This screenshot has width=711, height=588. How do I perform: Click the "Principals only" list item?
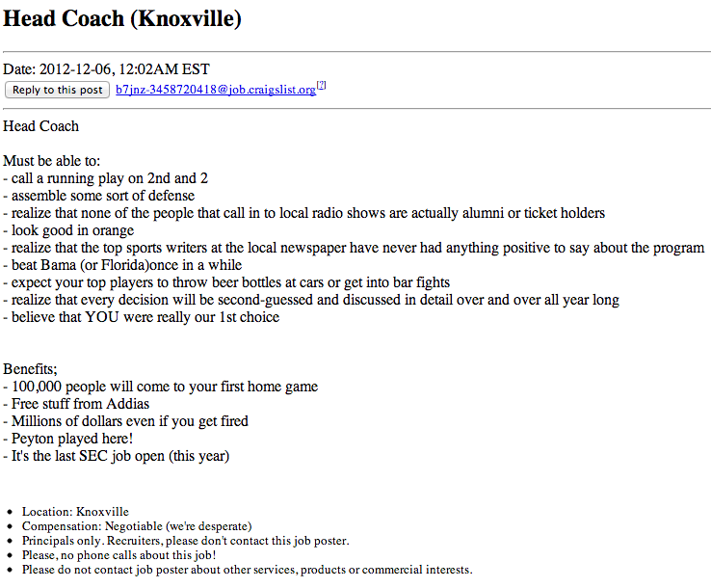[x=185, y=541]
